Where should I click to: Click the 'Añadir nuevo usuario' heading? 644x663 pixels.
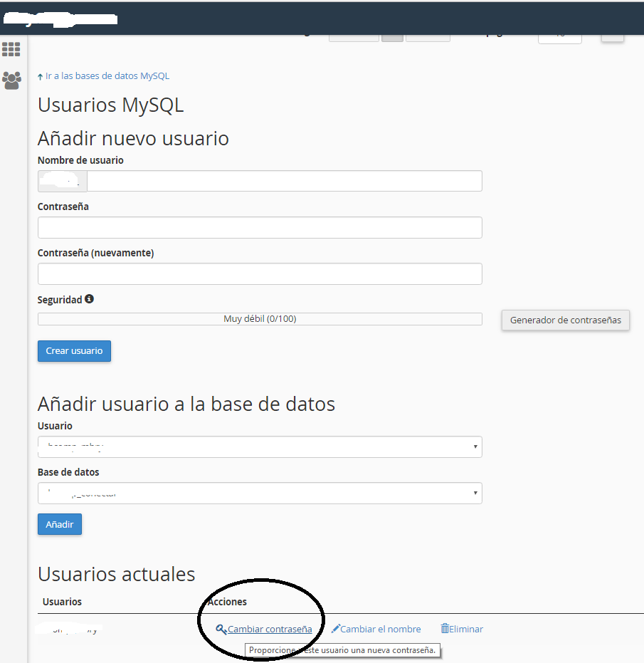(133, 138)
